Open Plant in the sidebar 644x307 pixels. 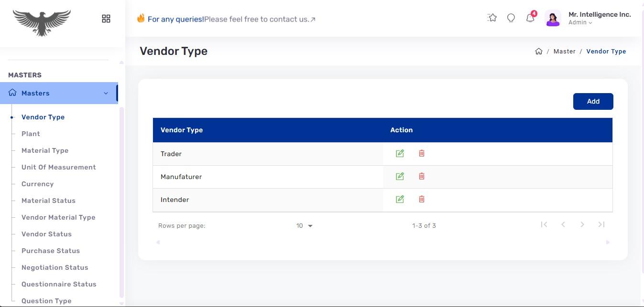[31, 134]
